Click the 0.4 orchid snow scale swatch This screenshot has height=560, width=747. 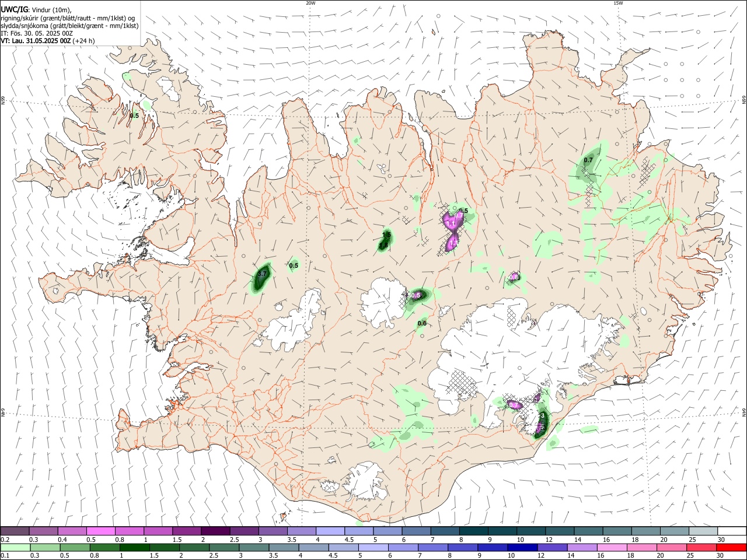coord(72,531)
